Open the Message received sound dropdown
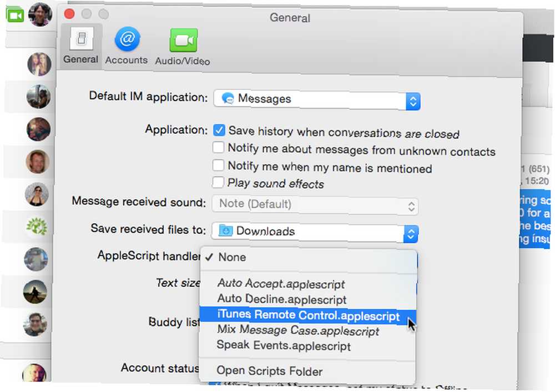The image size is (555, 392). click(315, 205)
